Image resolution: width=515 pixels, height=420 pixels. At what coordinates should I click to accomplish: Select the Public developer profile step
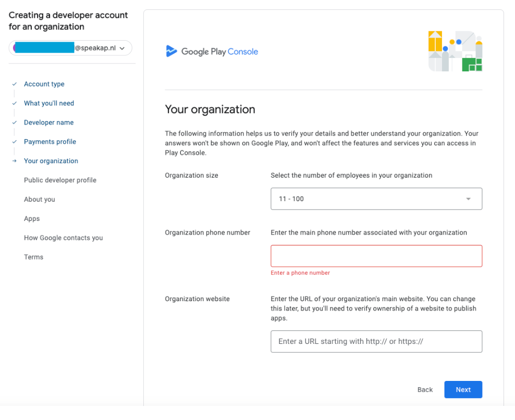pos(60,180)
